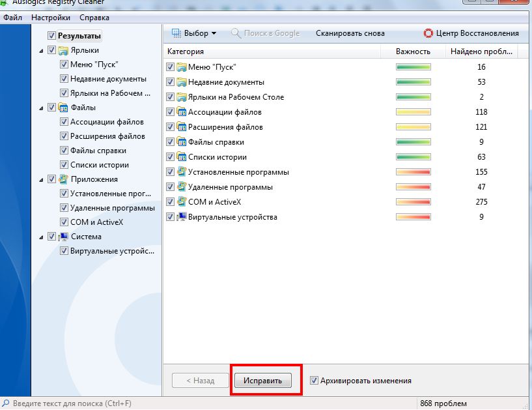
Task: Click icon next to Удаленные программы in results list
Action: tap(182, 186)
